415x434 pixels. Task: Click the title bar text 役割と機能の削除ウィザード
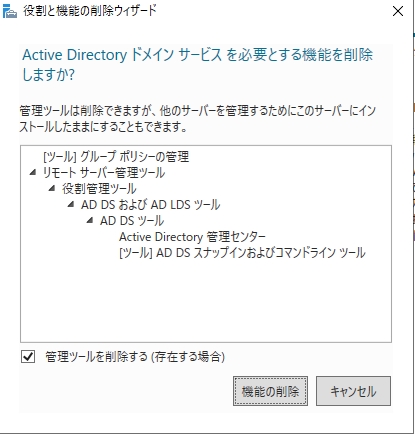[x=90, y=11]
